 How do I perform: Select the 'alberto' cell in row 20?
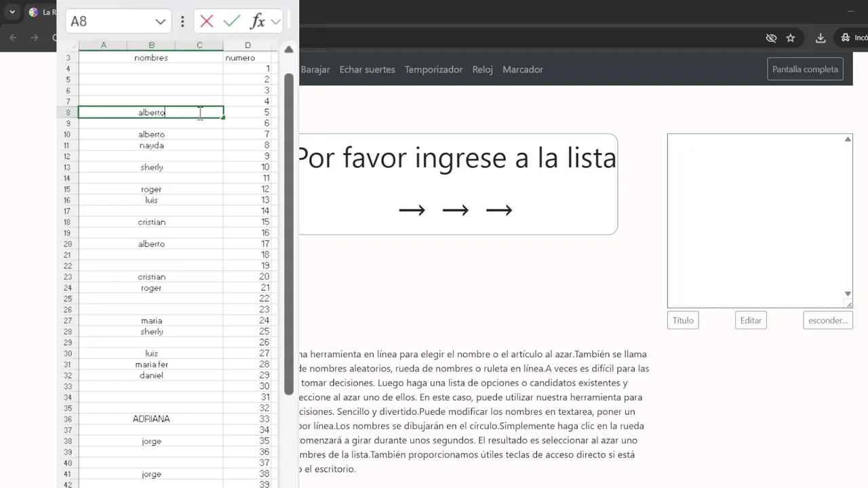tap(151, 244)
